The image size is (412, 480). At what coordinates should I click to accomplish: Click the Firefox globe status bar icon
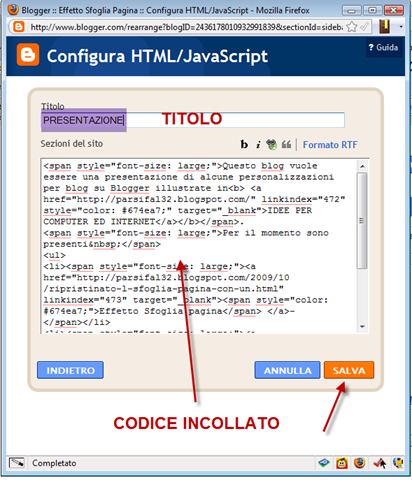(x=360, y=463)
